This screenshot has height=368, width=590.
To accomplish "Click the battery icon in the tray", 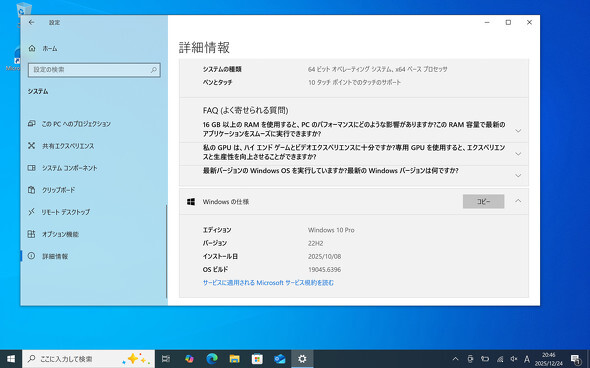I will click(x=485, y=359).
